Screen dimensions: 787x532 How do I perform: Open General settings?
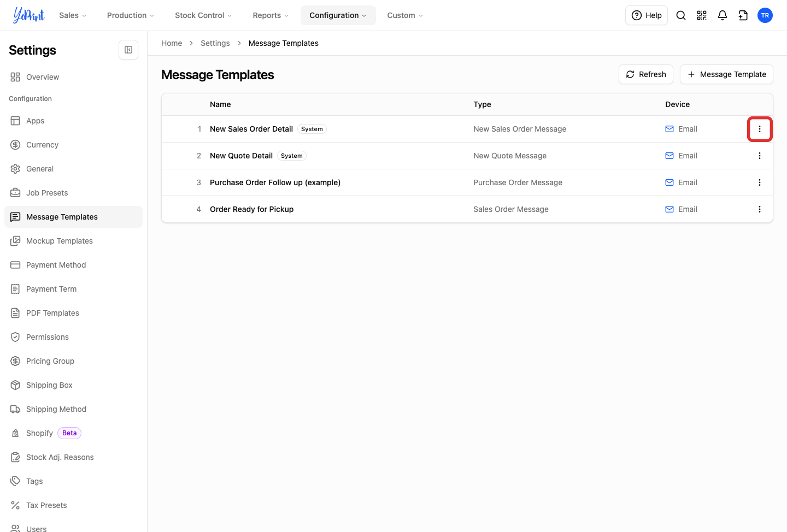(73, 169)
